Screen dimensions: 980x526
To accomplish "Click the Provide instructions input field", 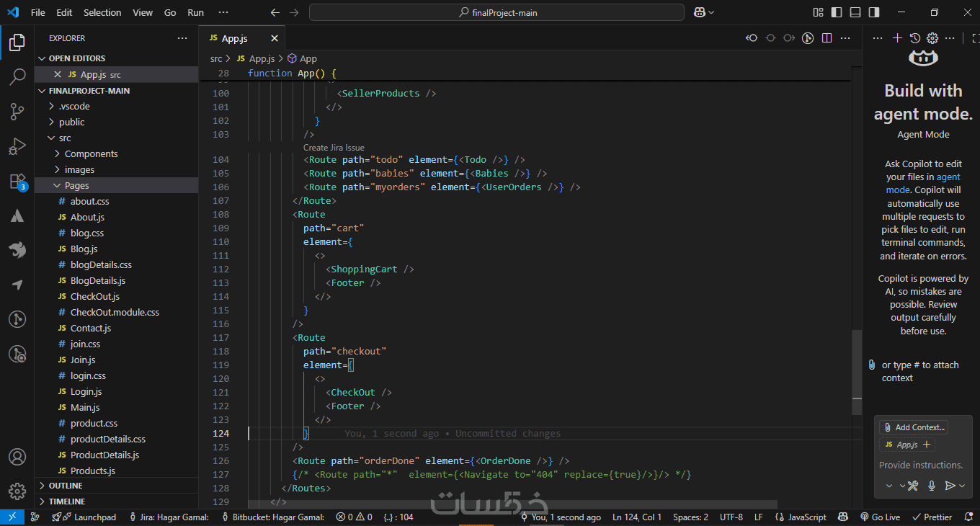I will pyautogui.click(x=921, y=465).
